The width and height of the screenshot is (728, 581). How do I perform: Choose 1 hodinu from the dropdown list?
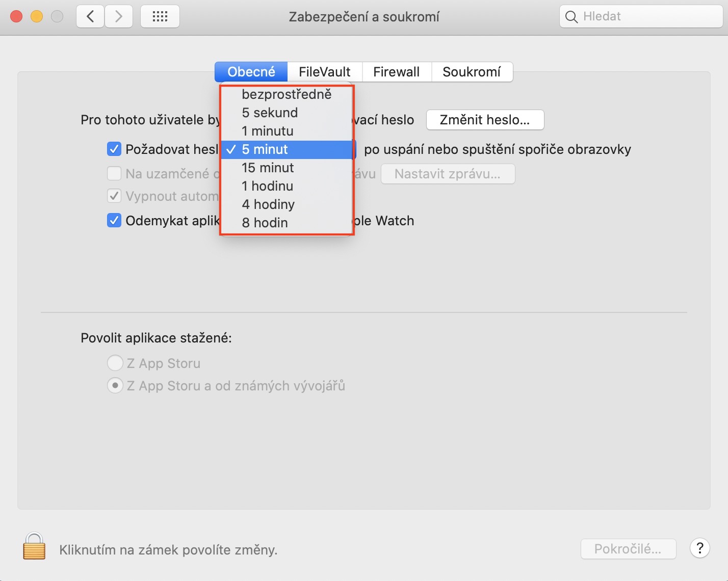267,186
